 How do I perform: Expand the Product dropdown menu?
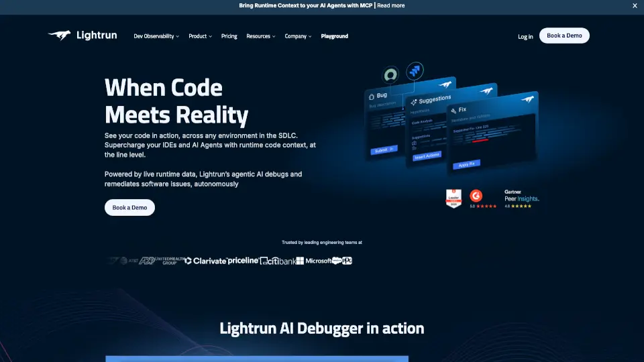tap(200, 36)
